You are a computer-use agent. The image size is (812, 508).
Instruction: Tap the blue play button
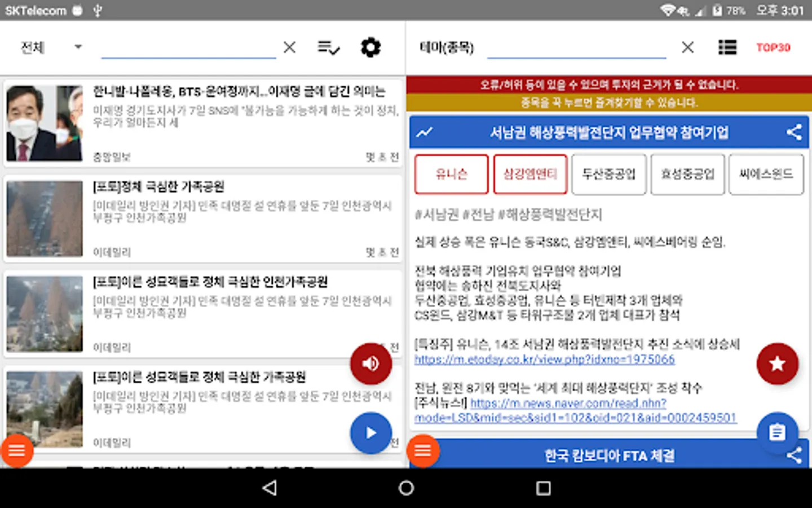click(x=370, y=433)
